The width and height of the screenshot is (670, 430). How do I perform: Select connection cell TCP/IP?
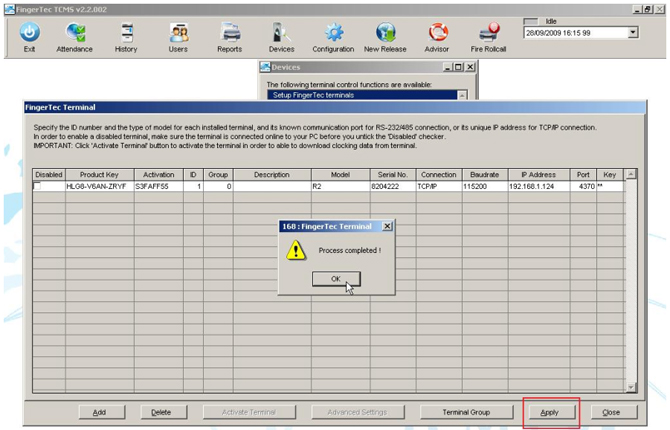[439, 186]
